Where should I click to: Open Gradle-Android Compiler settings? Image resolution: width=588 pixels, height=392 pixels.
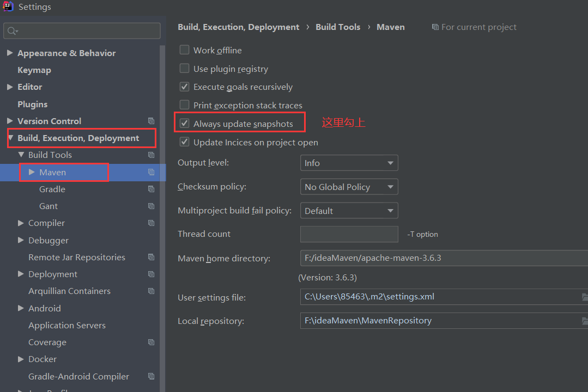(x=79, y=376)
